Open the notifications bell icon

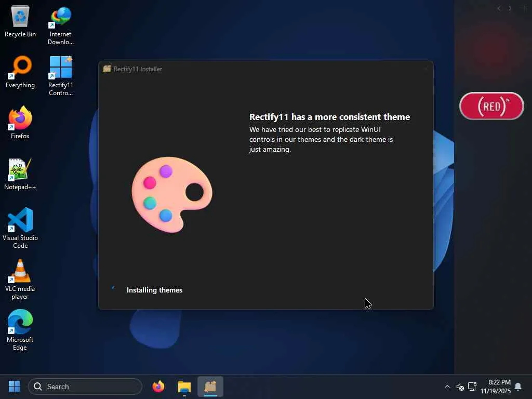click(x=518, y=387)
